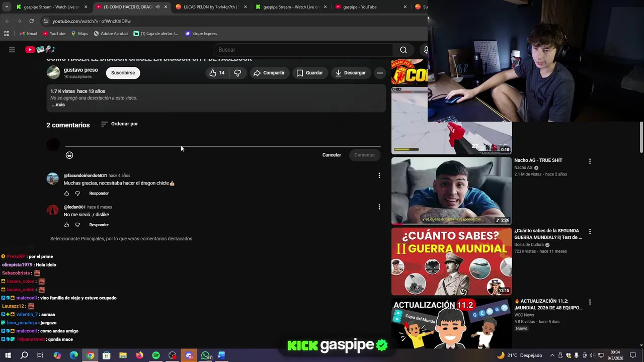Open Gmail bookmark
Viewport: 644px width, 362px height.
pyautogui.click(x=28, y=34)
